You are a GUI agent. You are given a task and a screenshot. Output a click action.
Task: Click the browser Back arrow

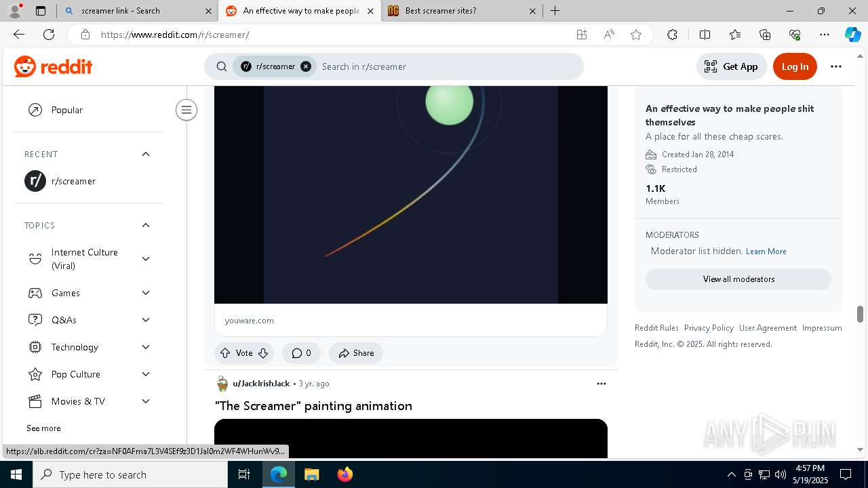pos(19,35)
